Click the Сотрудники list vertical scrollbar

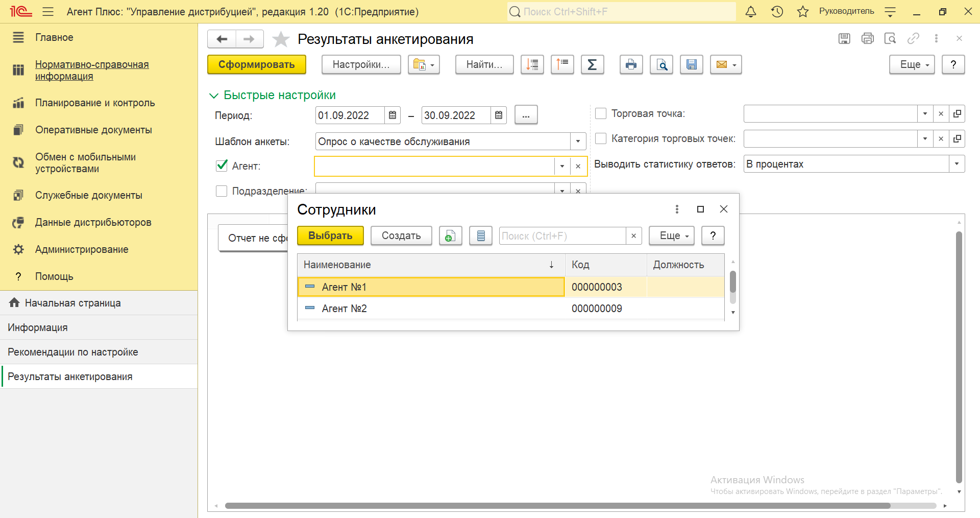click(733, 282)
